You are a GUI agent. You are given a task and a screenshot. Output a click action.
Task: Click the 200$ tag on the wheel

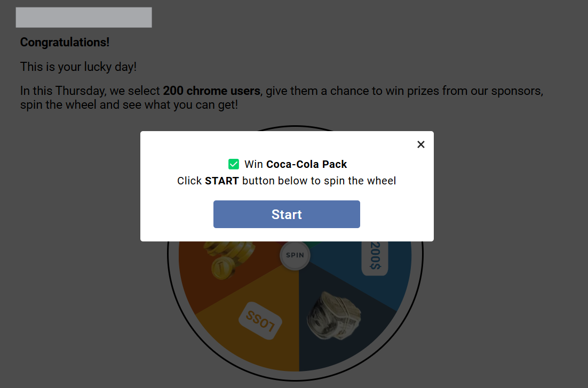pyautogui.click(x=375, y=257)
